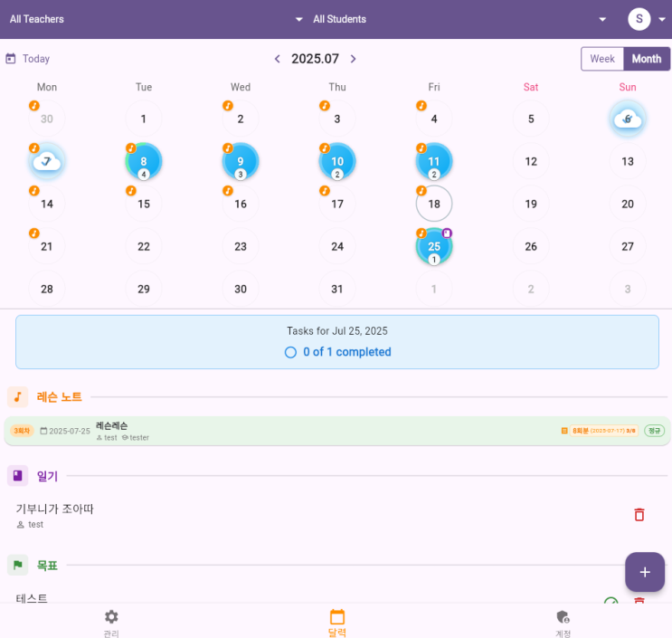
Task: Select the 달력 calendar bottom tab
Action: click(x=336, y=623)
